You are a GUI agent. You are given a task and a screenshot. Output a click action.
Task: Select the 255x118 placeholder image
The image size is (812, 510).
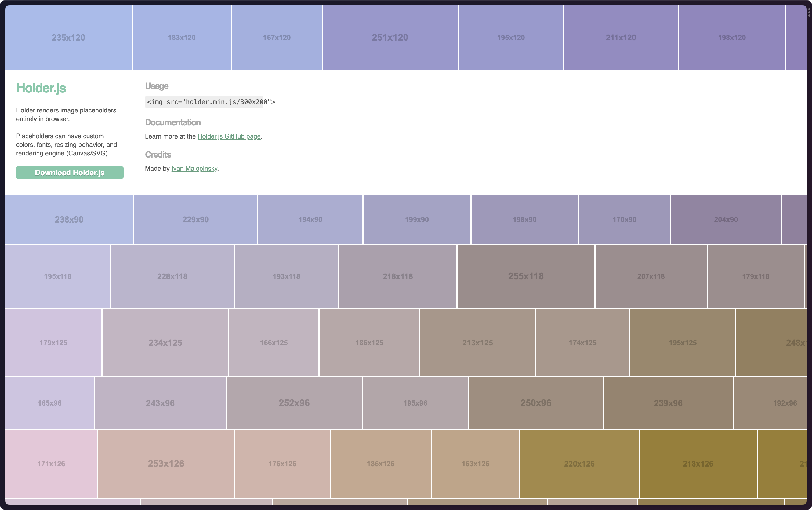click(525, 276)
